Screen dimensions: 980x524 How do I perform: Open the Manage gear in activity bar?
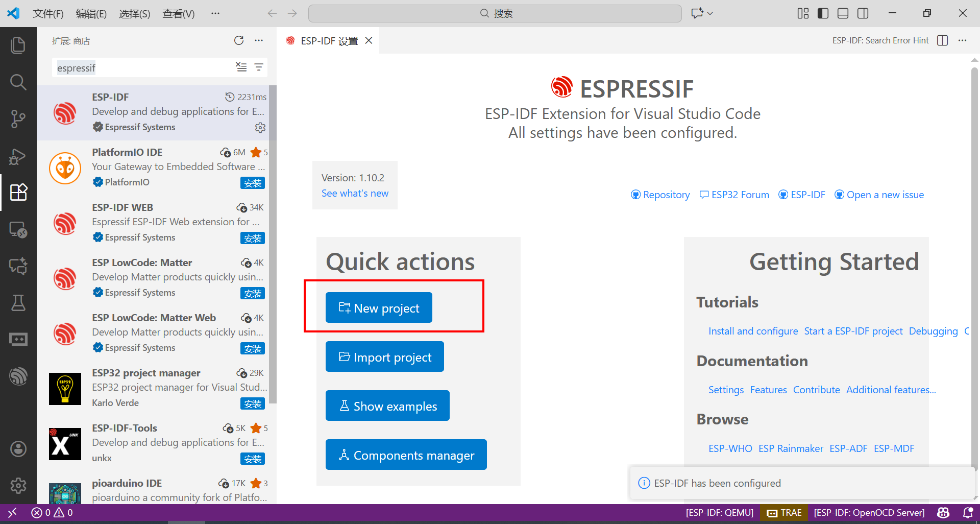pyautogui.click(x=18, y=486)
